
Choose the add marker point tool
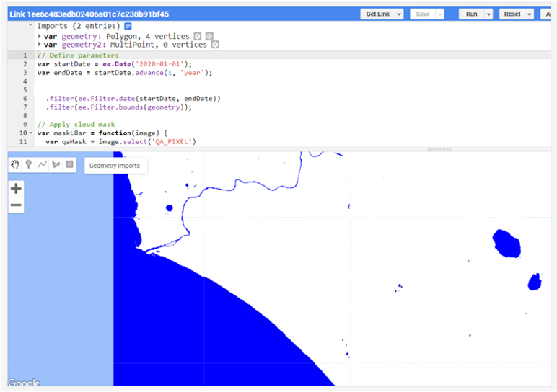(x=29, y=164)
